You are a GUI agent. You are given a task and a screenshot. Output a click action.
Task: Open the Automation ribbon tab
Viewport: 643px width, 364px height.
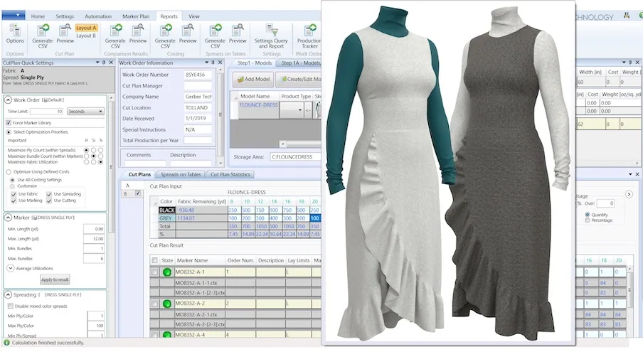98,16
